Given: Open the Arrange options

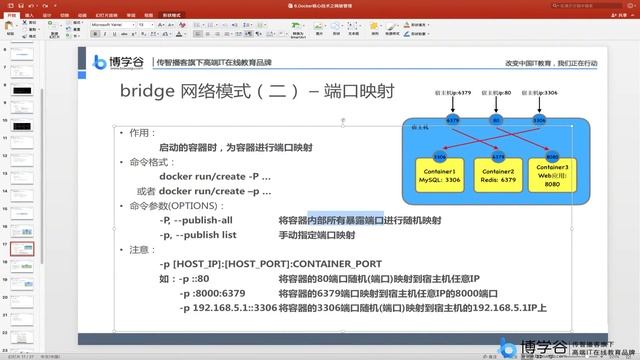Looking at the screenshot, I should pos(374,29).
